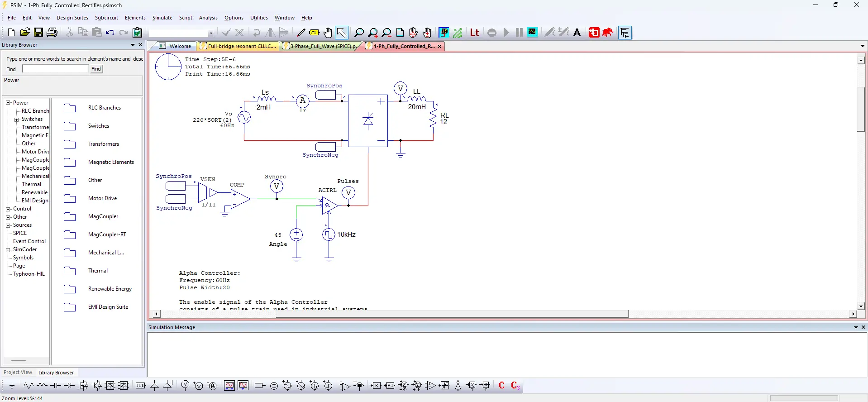Viewport: 868px width, 402px height.
Task: Click the inductor element icon
Action: (42, 386)
